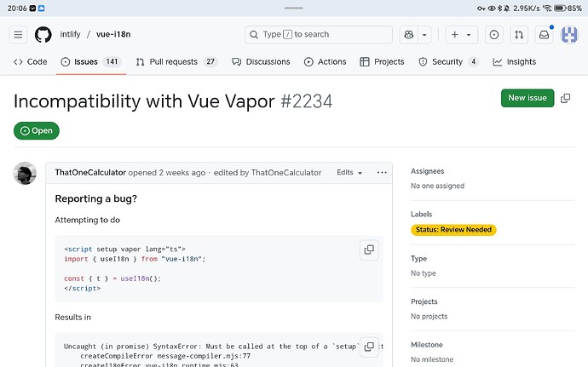
Task: Click the 'No milestone' text
Action: [432, 359]
